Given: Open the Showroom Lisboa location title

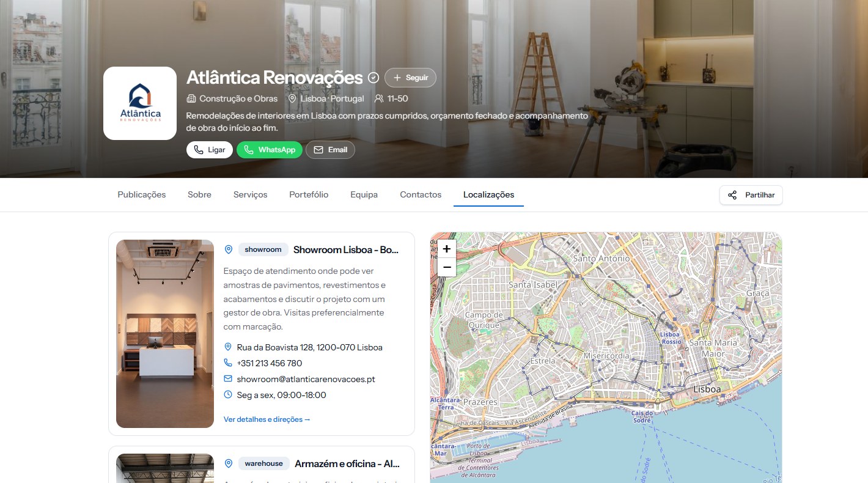Looking at the screenshot, I should tap(346, 249).
